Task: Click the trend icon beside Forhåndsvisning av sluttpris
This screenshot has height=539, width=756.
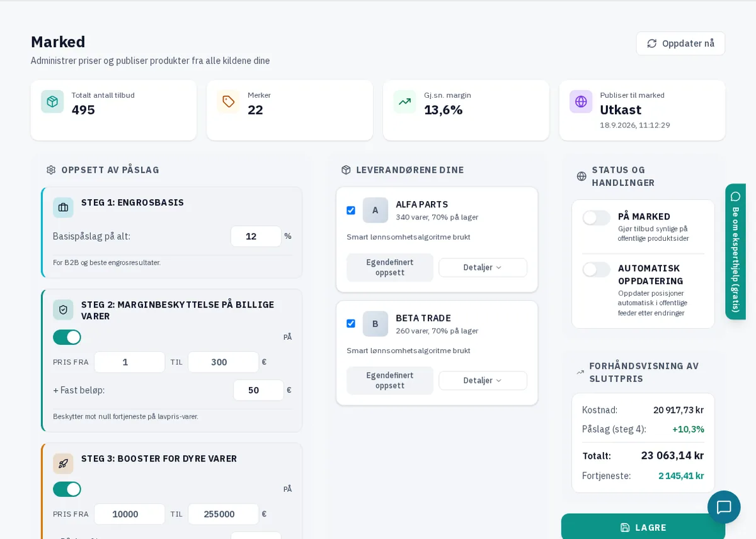Action: pos(580,373)
